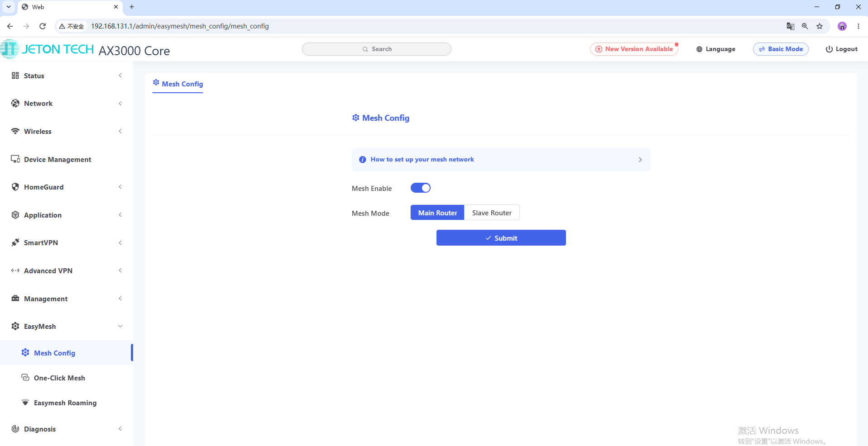868x446 pixels.
Task: Bookmark this page with star icon
Action: [820, 26]
